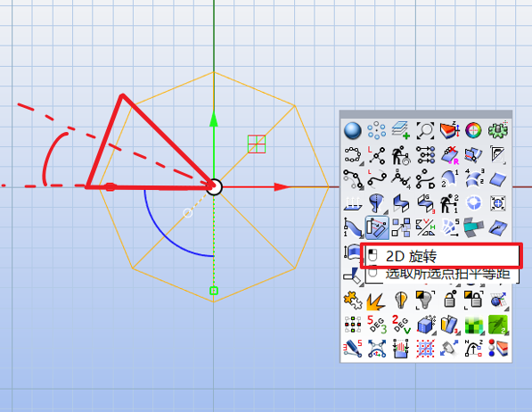Viewport: 532px width, 412px height.
Task: Click the plane with upward arrows icon
Action: coord(353,203)
